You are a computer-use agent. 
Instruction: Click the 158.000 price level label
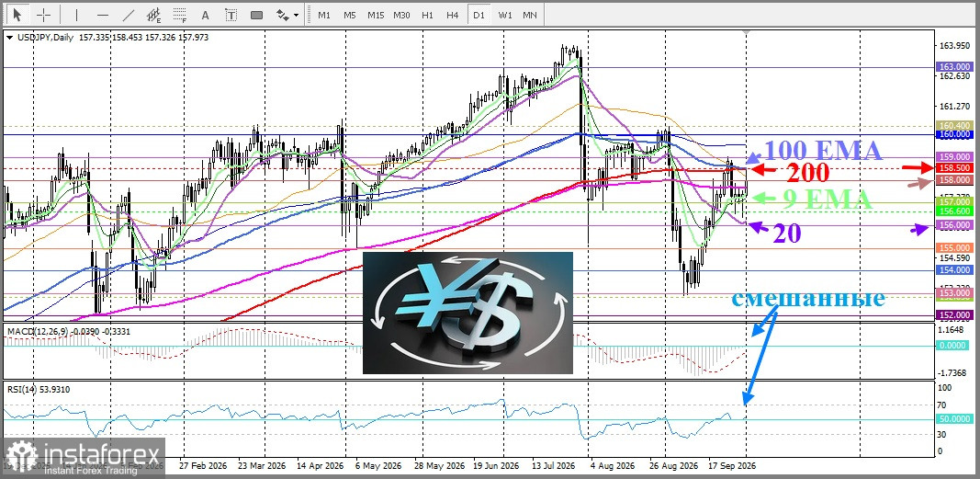[x=954, y=180]
